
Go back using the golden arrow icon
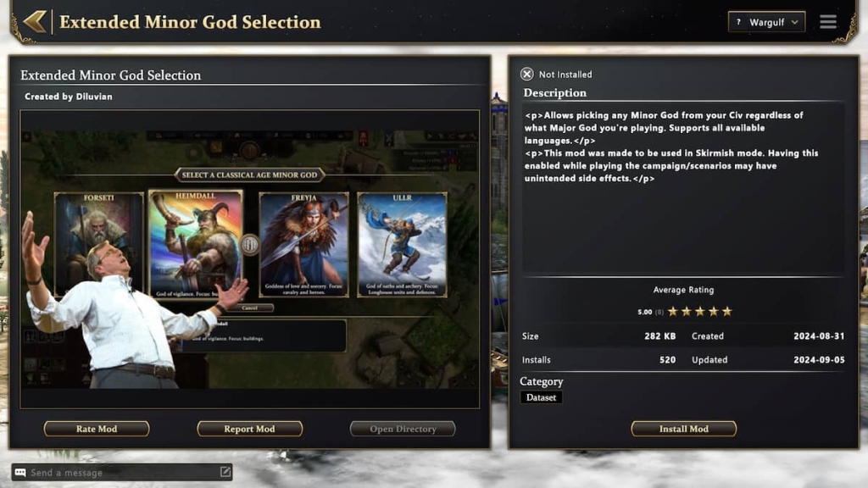tap(36, 21)
